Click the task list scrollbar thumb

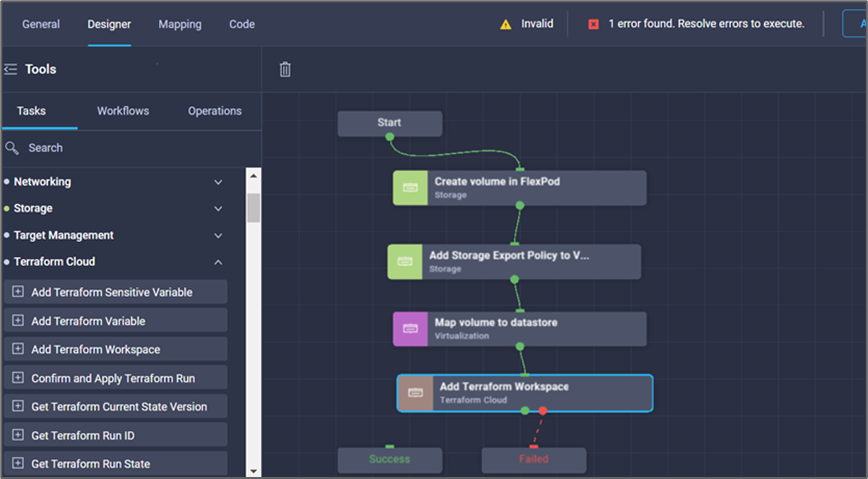254,208
